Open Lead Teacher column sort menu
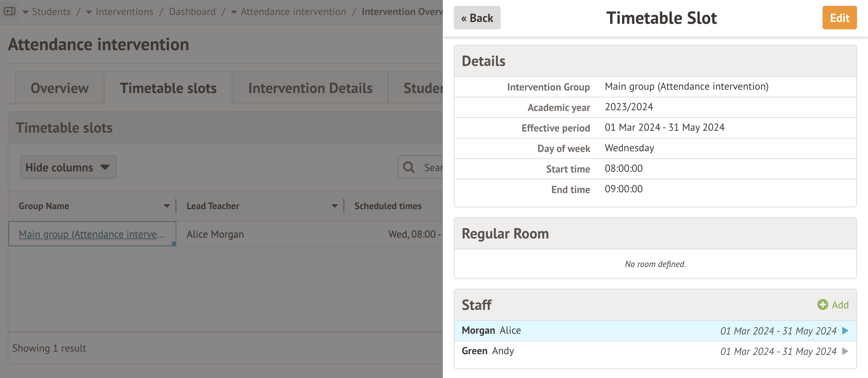Image resolution: width=868 pixels, height=378 pixels. 335,206
